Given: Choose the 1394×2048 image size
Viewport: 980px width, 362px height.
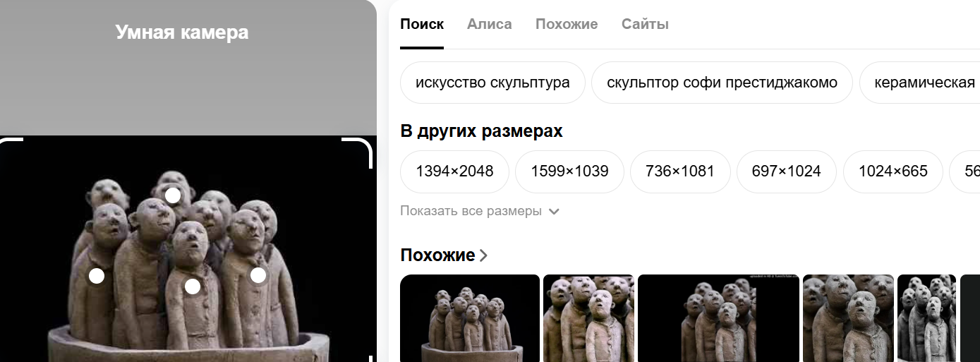Looking at the screenshot, I should click(x=454, y=171).
